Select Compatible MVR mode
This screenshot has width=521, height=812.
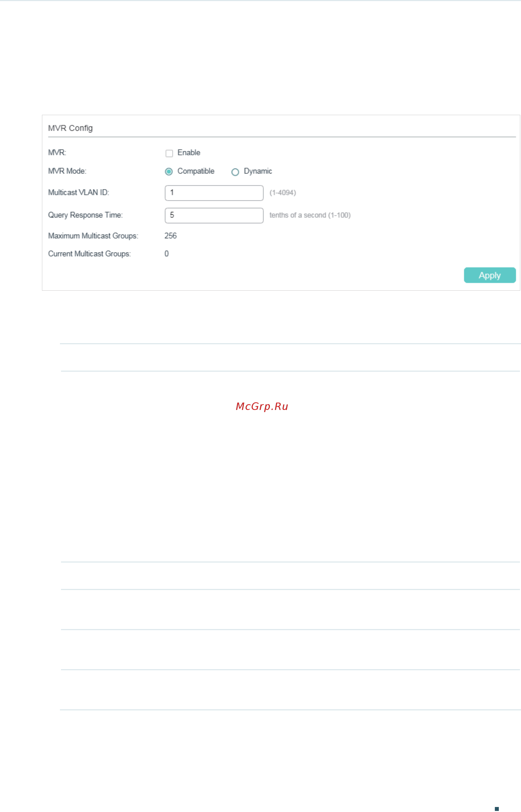[169, 172]
